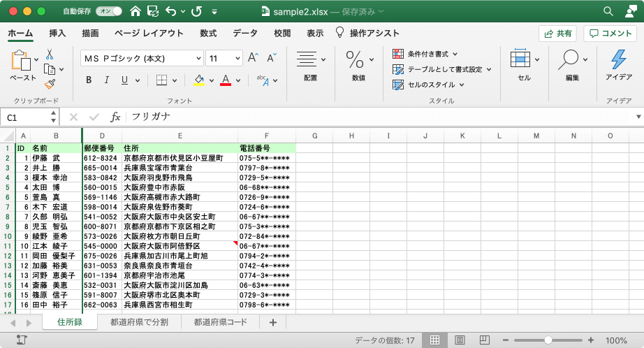Cut selection with the scissors icon
Image resolution: width=644 pixels, height=348 pixels.
[x=50, y=54]
